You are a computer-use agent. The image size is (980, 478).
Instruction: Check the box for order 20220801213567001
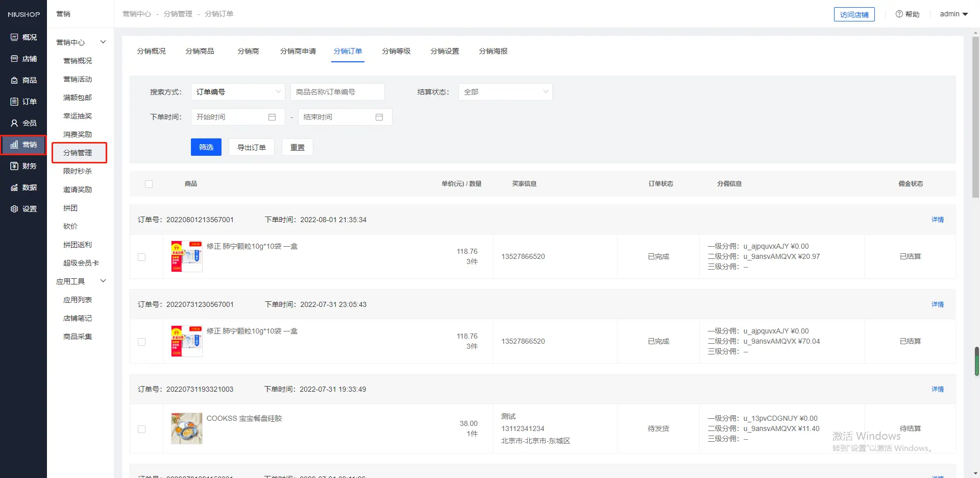coord(142,257)
